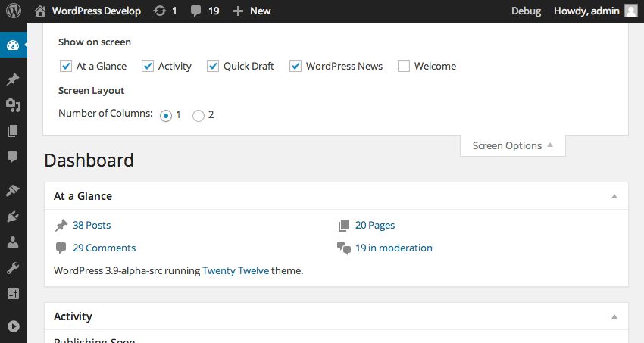Open Posts via the pushpin sidebar icon
The width and height of the screenshot is (644, 343).
(x=13, y=80)
